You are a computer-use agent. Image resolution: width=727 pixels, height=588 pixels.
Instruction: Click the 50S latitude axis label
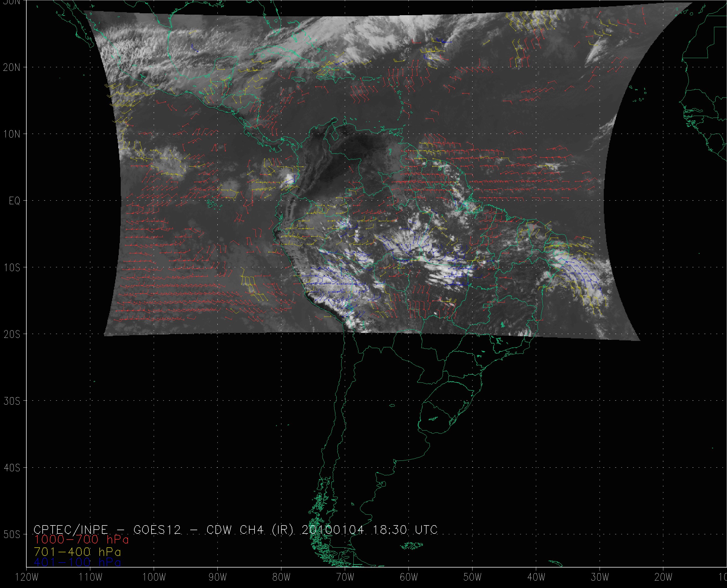(x=12, y=535)
